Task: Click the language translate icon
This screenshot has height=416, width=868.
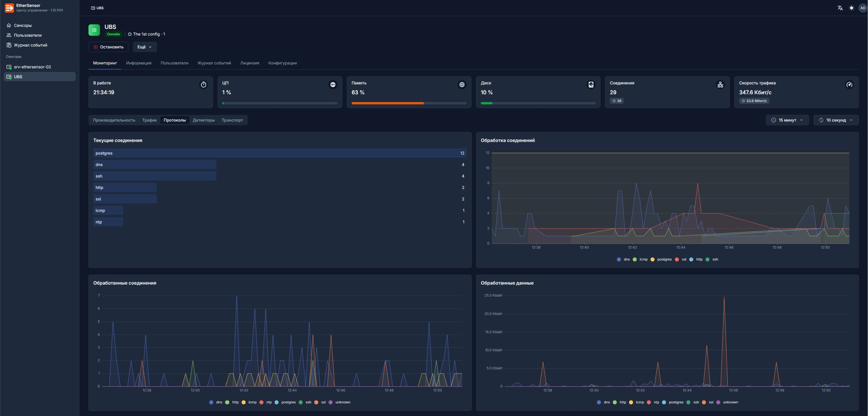Action: (840, 8)
